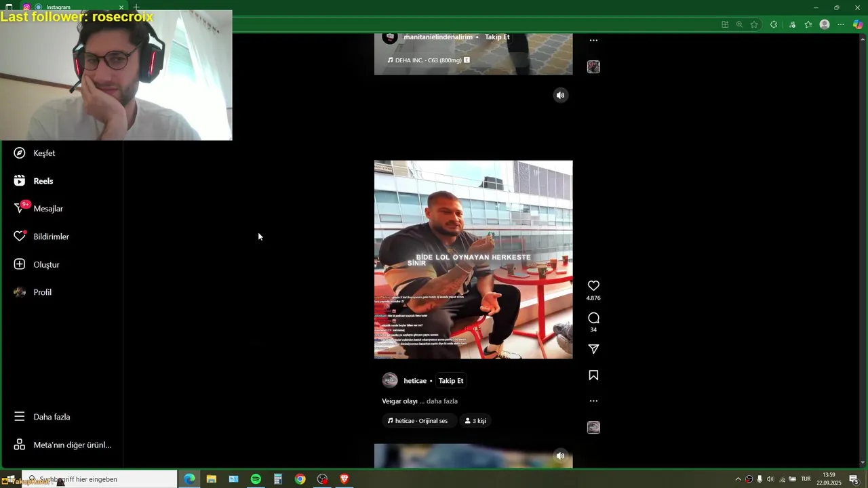Open Calculator from the taskbar
The width and height of the screenshot is (868, 488).
(278, 479)
